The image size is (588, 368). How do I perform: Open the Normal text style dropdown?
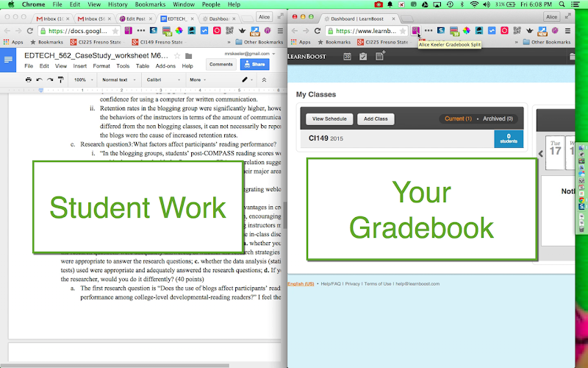point(119,79)
